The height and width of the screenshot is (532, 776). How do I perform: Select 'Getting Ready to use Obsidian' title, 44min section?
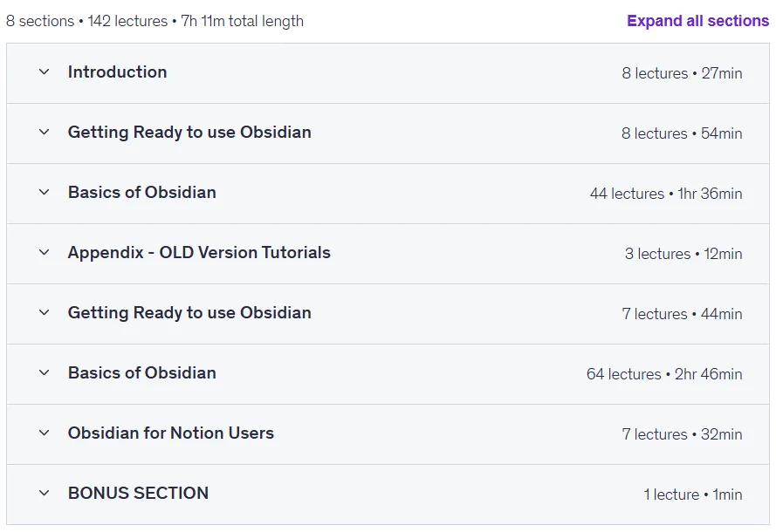tap(189, 312)
